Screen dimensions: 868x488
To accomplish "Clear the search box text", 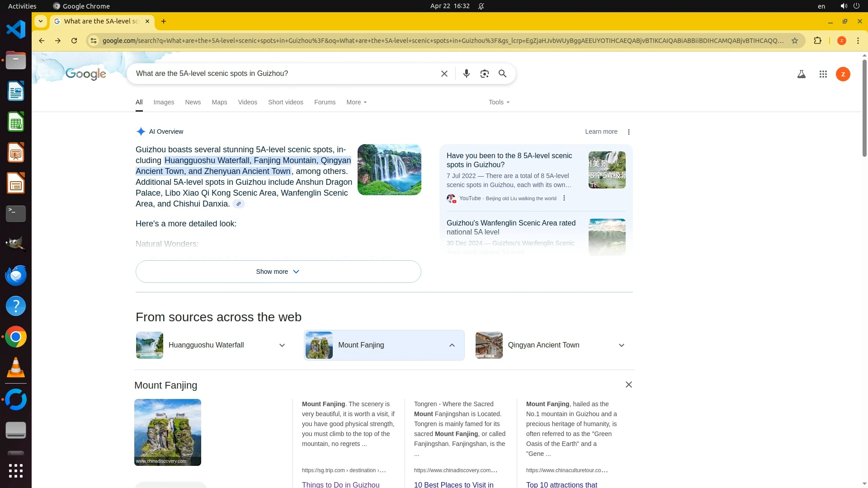I will click(444, 74).
